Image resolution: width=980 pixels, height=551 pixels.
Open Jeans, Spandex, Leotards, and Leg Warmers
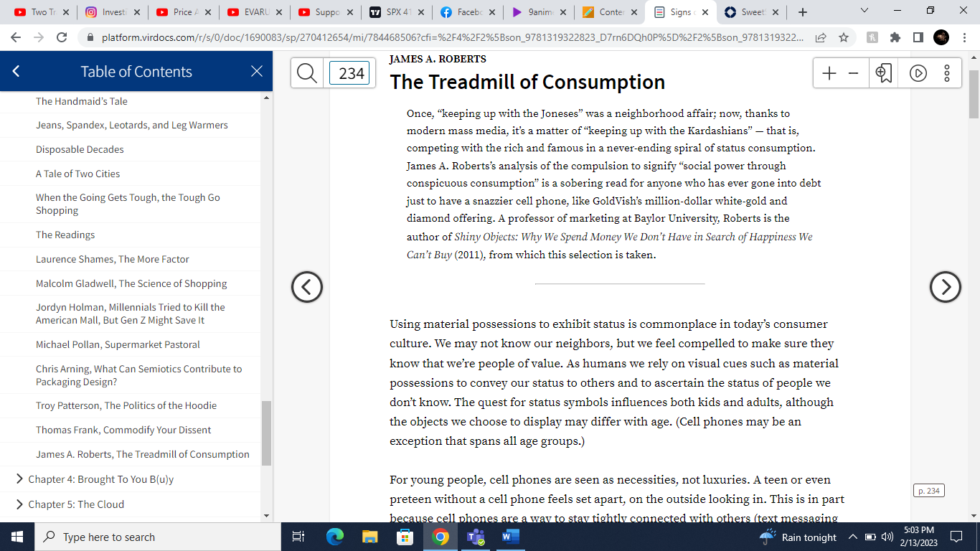(132, 125)
